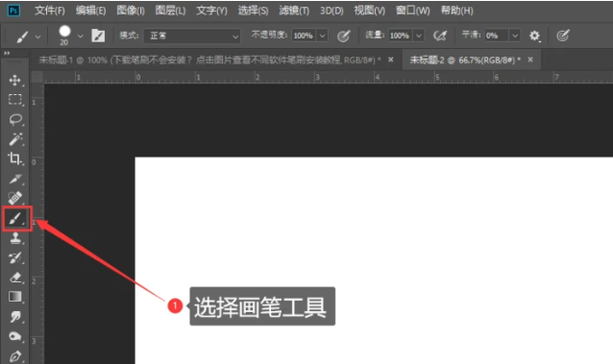Select the Crop tool
The image size is (613, 364).
pos(14,158)
